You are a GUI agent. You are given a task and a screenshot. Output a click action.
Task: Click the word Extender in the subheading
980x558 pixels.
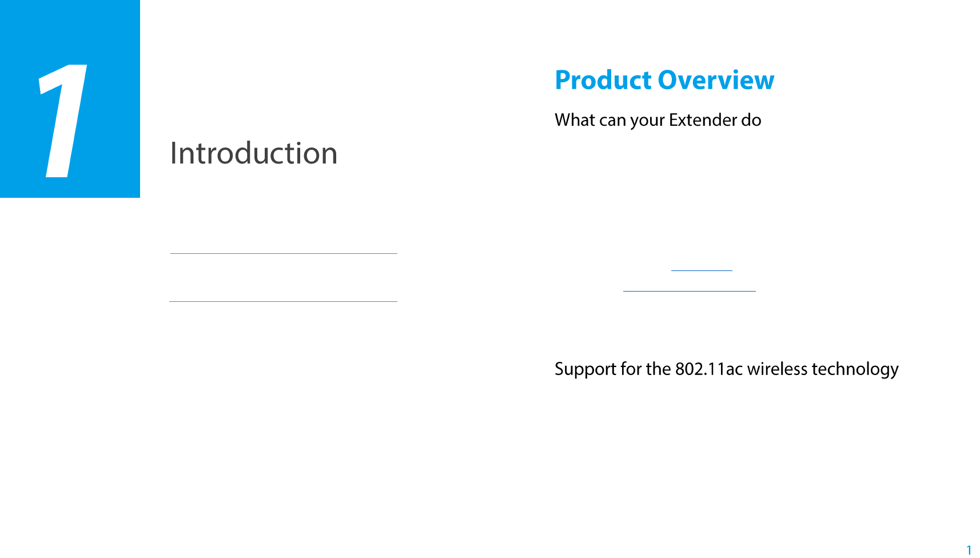[x=703, y=119]
